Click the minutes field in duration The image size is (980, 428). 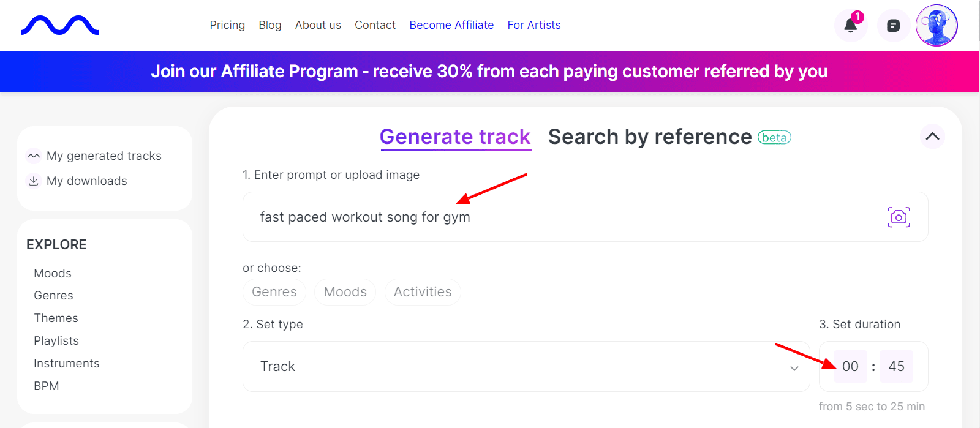(850, 367)
